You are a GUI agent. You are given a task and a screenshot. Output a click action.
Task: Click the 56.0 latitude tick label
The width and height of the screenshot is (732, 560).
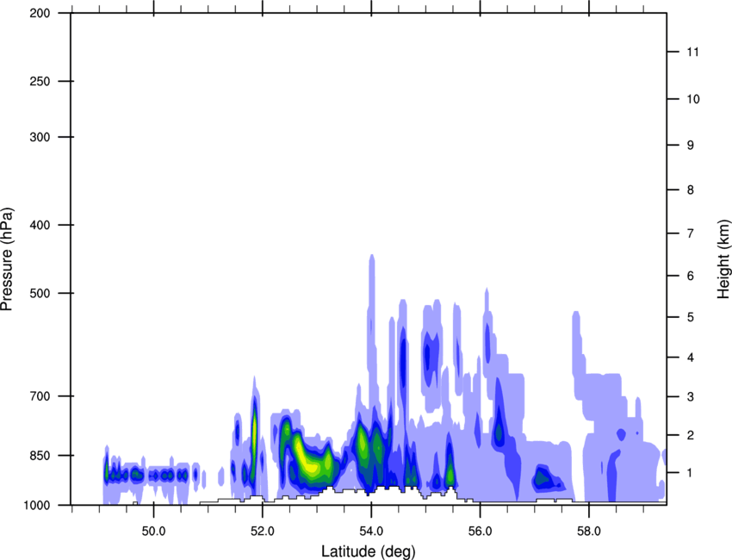click(x=481, y=532)
